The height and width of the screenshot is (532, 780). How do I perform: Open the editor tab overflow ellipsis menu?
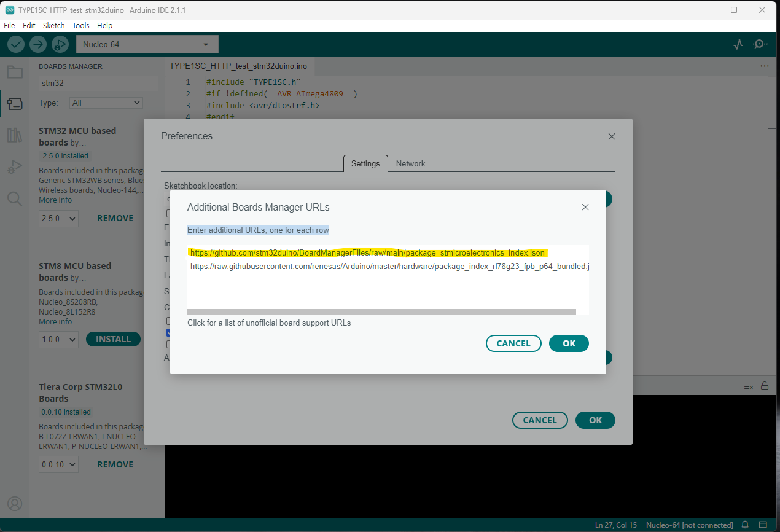tap(765, 66)
